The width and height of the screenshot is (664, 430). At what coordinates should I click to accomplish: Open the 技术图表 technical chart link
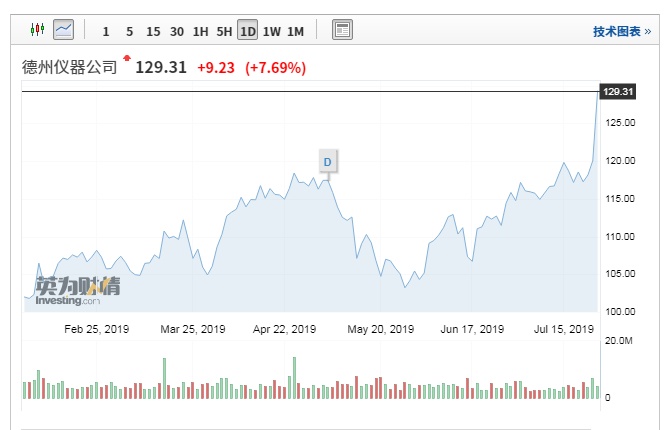click(x=621, y=31)
